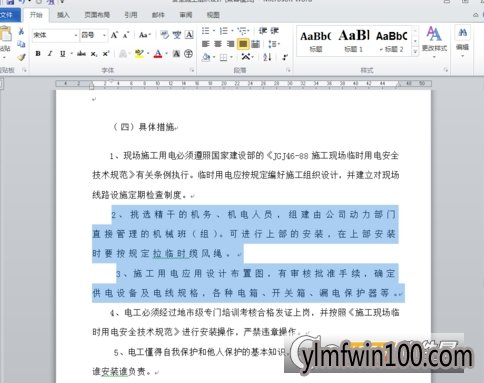Open the Font dialog launcher
Screen dimensions: 484x383
pos(192,70)
